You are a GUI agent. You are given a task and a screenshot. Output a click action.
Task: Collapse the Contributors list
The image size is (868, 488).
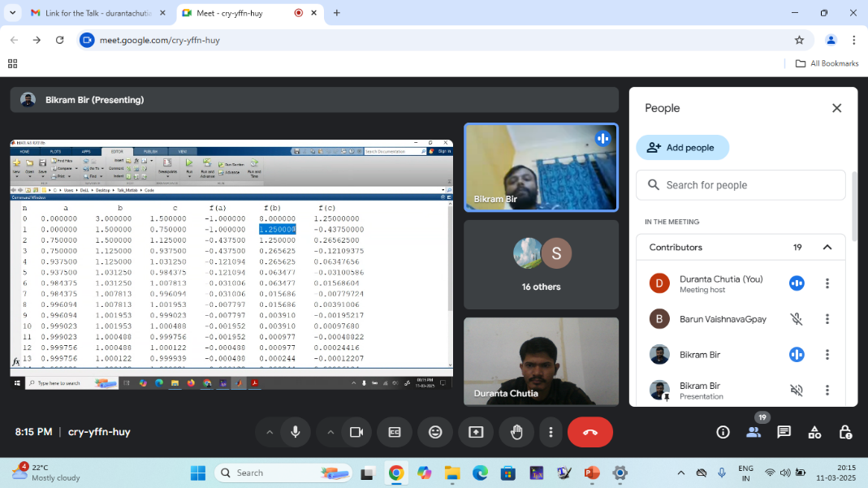click(x=827, y=248)
